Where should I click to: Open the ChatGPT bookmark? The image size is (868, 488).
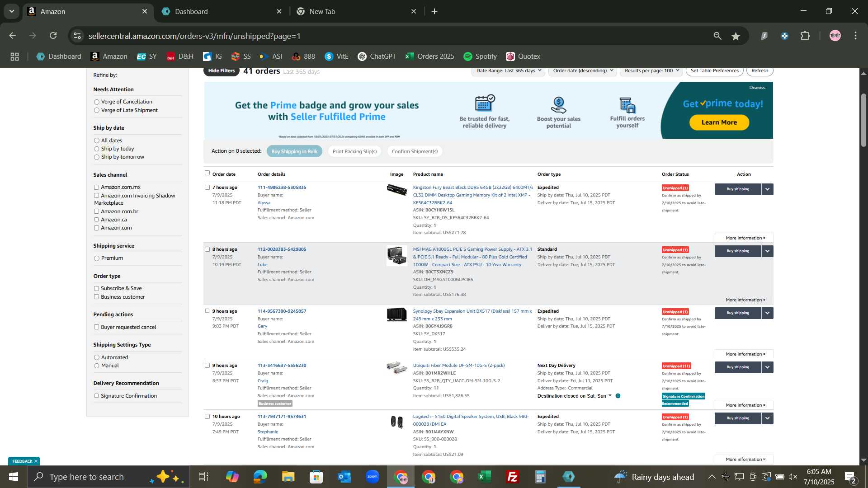[377, 56]
